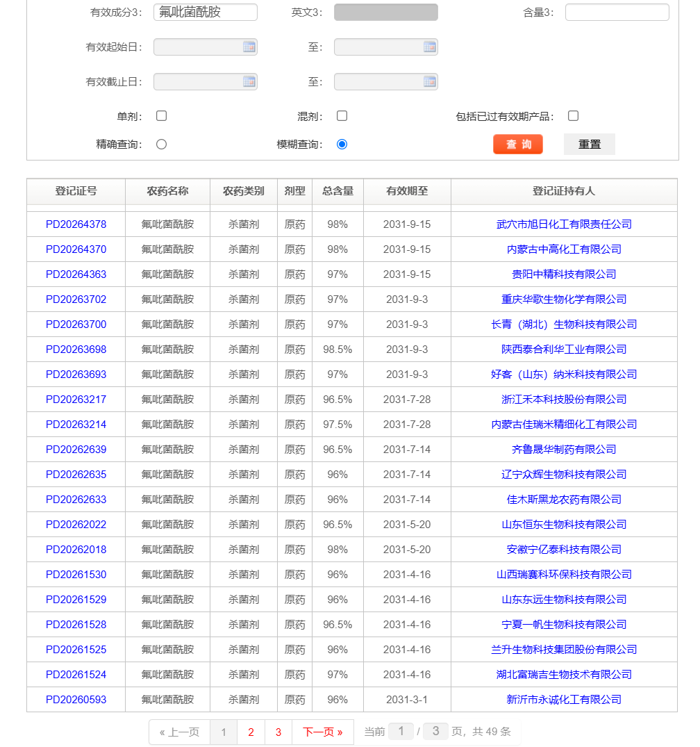700x747 pixels.
Task: Open holder 内蒙古中高化工有限公司
Action: pos(564,249)
